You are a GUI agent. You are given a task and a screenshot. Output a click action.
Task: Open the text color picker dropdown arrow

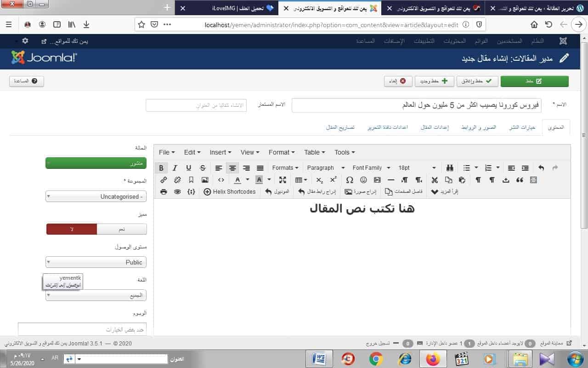pyautogui.click(x=248, y=180)
